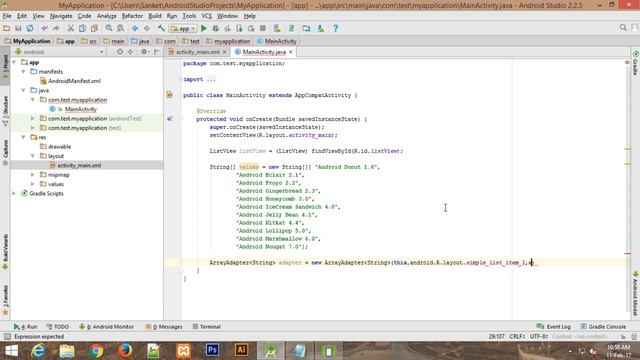Click the Windows Start button
This screenshot has width=640, height=360.
point(11,351)
